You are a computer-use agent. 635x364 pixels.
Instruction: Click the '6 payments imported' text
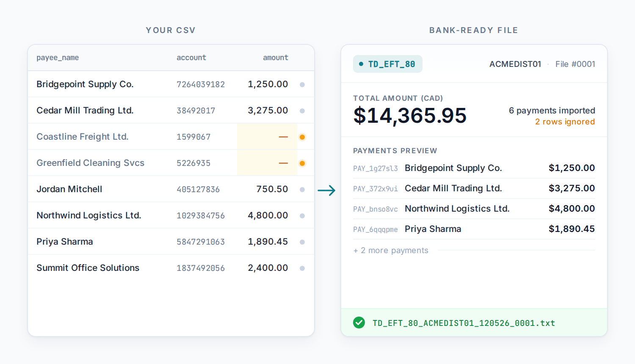pos(552,110)
